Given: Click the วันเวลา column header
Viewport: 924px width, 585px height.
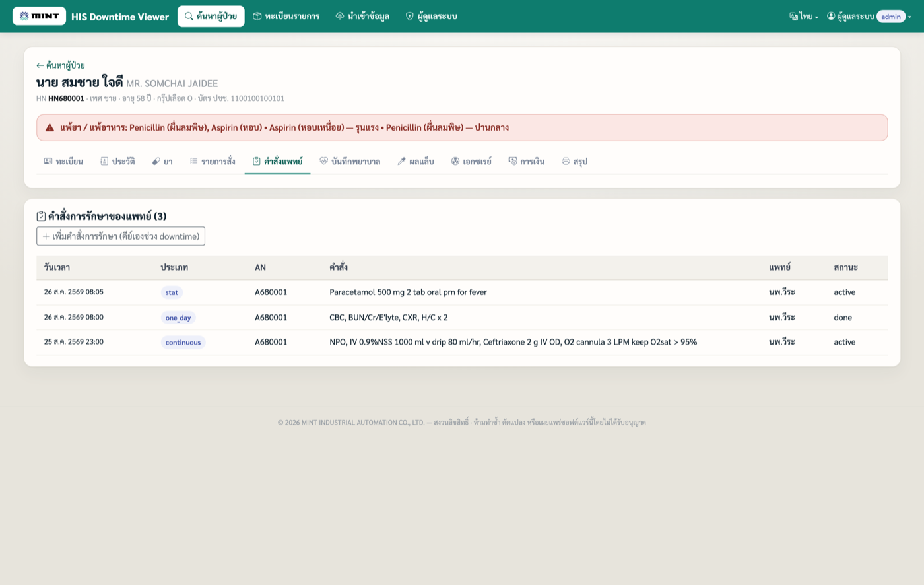Looking at the screenshot, I should pyautogui.click(x=57, y=267).
